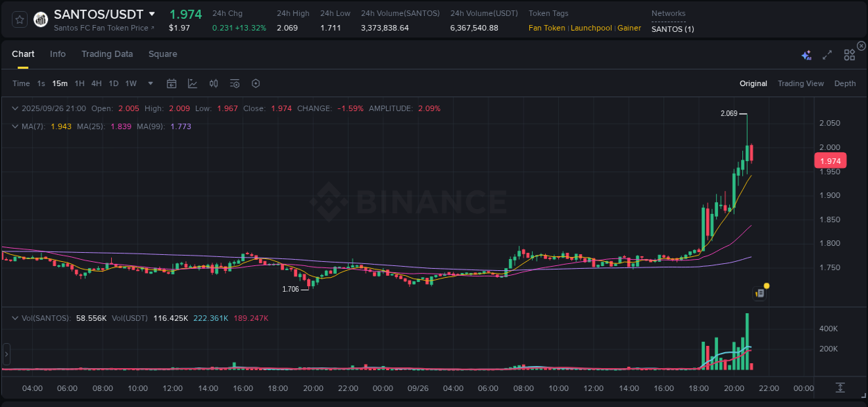Open orders icon with yellow dot on chart

(759, 292)
